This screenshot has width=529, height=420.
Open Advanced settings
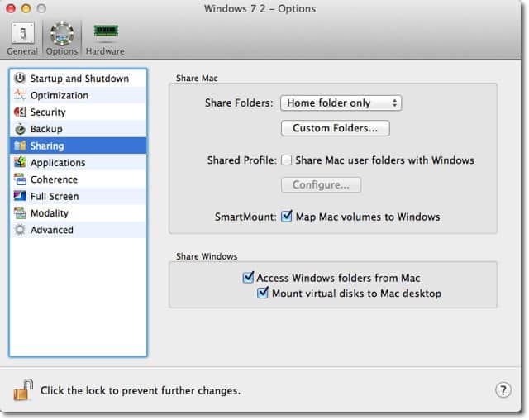click(79, 230)
